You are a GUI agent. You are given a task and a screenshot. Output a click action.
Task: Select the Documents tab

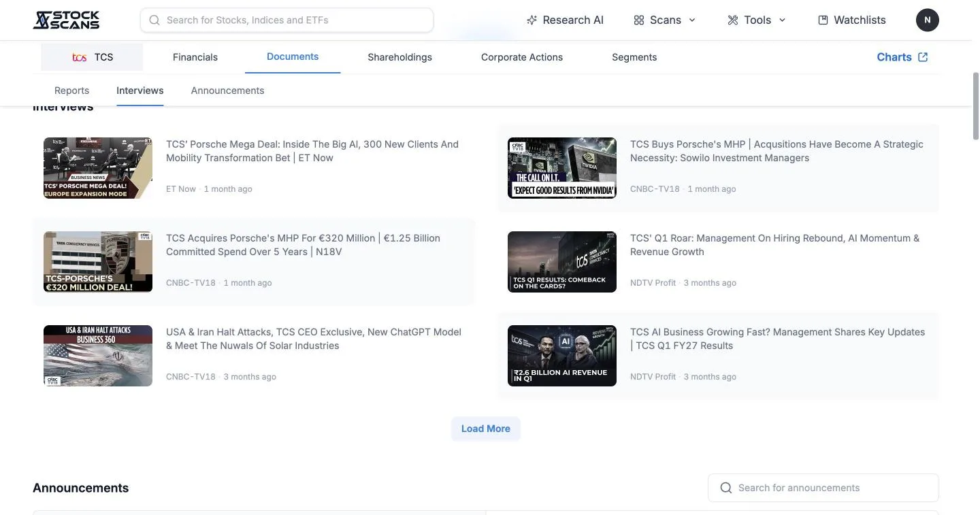(x=293, y=56)
